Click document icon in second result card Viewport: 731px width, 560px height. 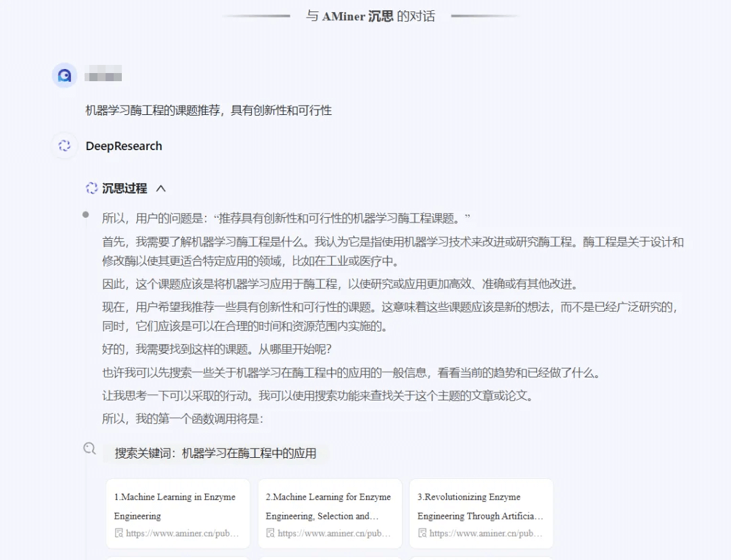tap(270, 533)
